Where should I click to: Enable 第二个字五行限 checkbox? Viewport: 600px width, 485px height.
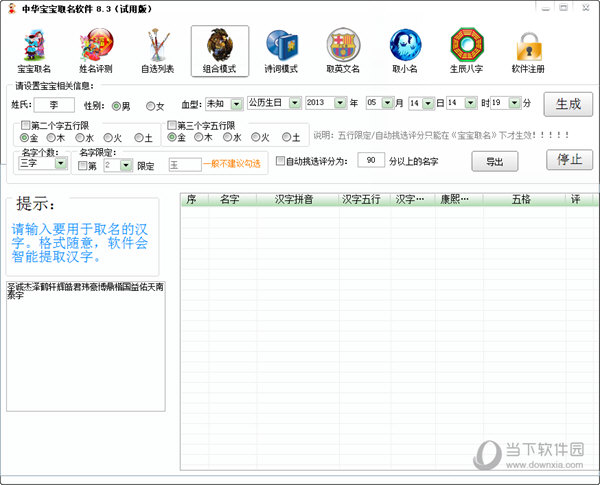point(25,125)
